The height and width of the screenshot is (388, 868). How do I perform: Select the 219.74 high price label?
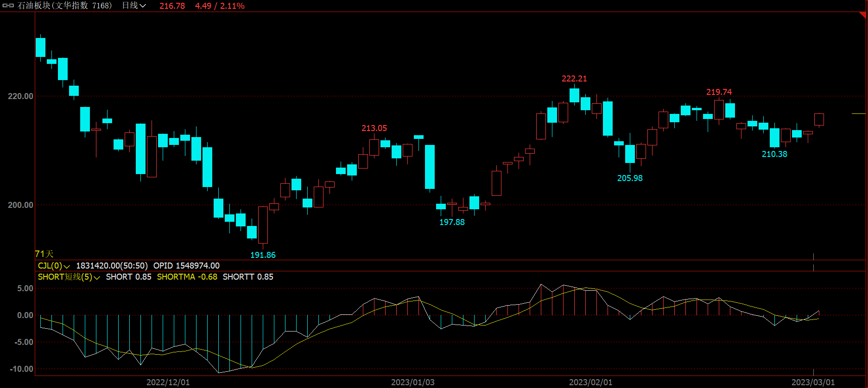pos(719,92)
